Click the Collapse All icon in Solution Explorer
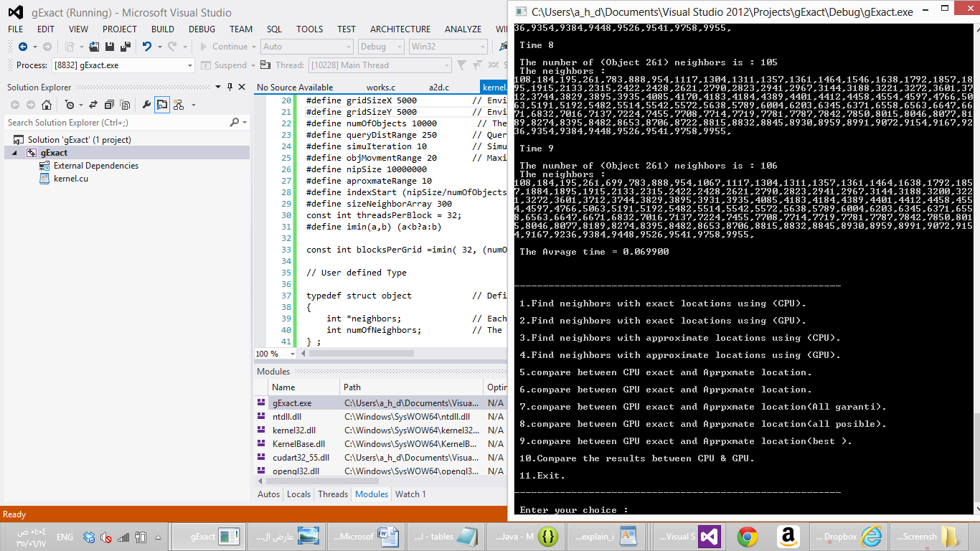Viewport: 980px width, 551px height. click(109, 105)
